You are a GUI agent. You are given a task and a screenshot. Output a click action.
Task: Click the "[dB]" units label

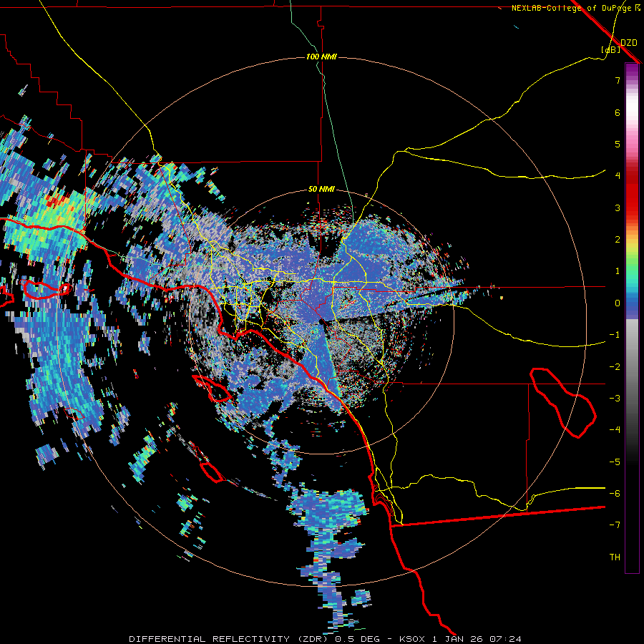(610, 49)
